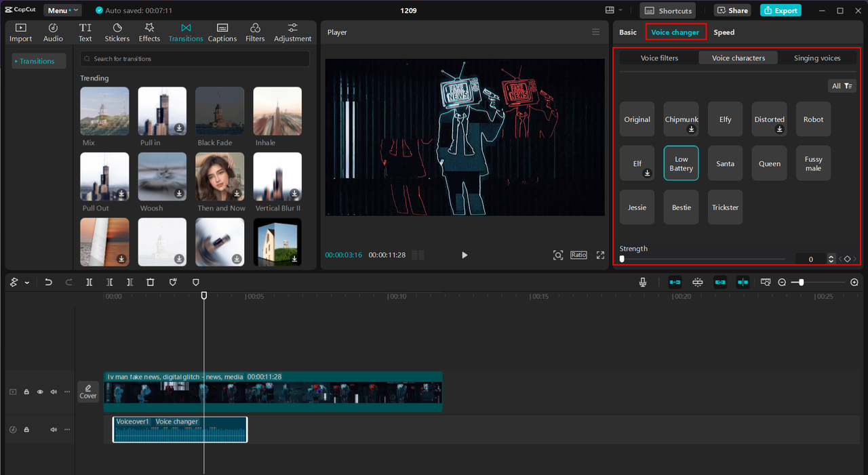
Task: Click the Delete left trim icon
Action: (109, 282)
